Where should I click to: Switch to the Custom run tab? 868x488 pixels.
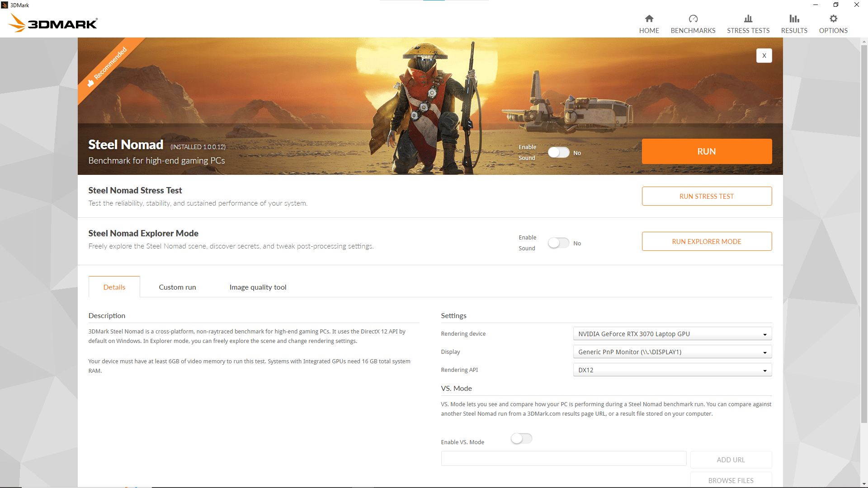(177, 287)
